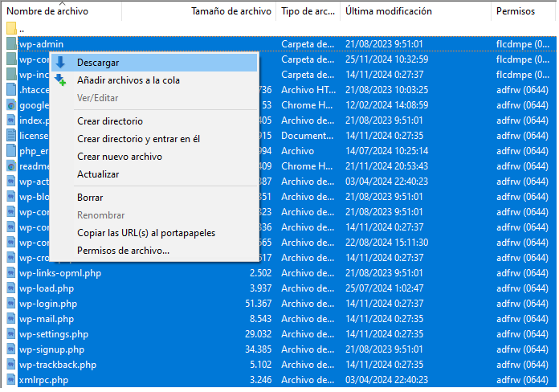Open Permisos de archivo... from the menu
The height and width of the screenshot is (392, 559).
[123, 251]
